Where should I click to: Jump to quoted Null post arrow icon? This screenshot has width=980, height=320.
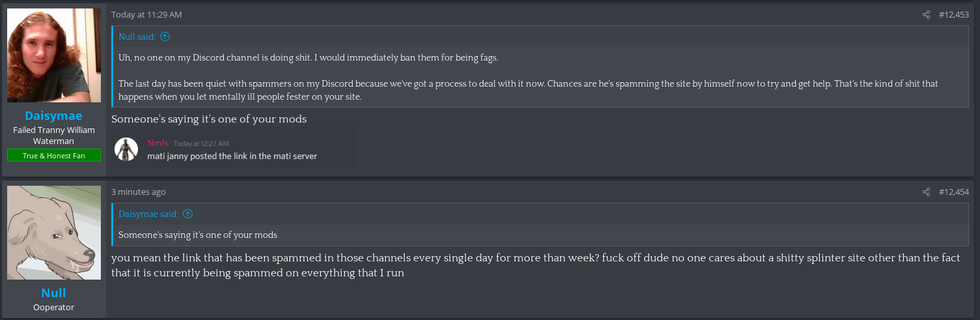165,36
